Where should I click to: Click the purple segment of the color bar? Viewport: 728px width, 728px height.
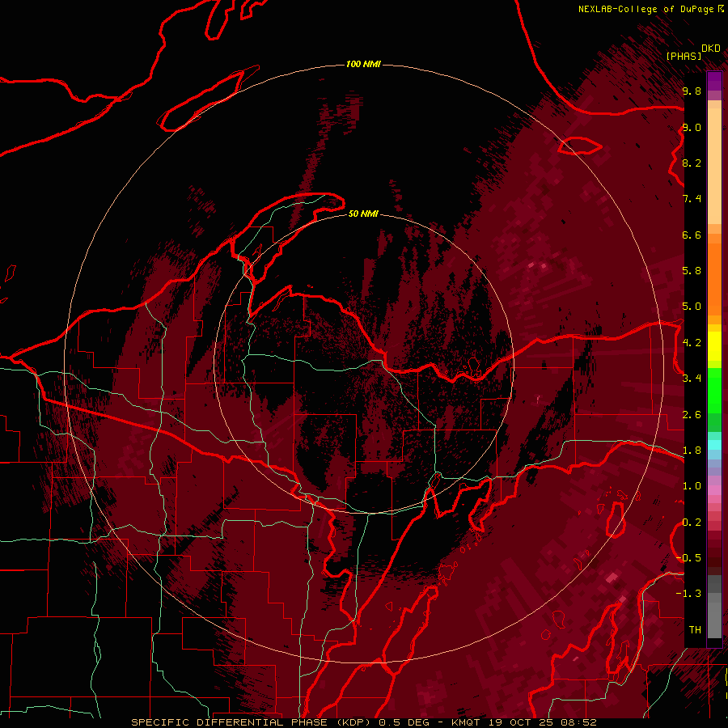point(714,81)
